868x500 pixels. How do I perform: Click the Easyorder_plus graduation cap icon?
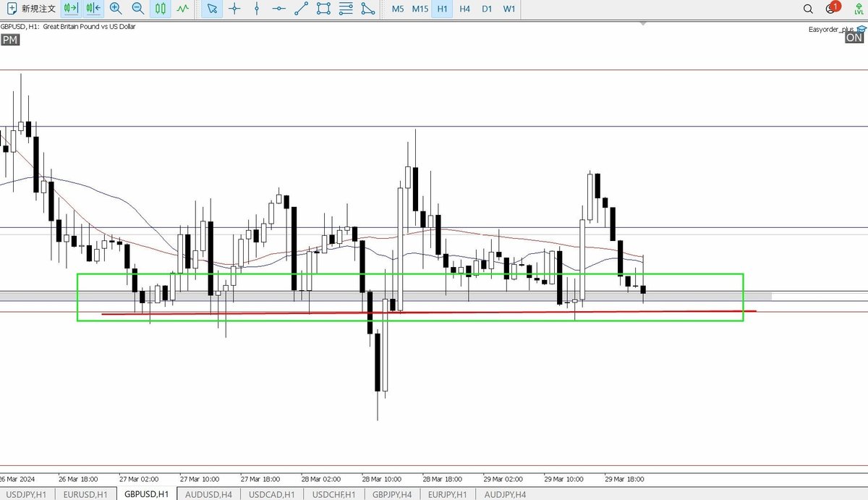(x=860, y=30)
